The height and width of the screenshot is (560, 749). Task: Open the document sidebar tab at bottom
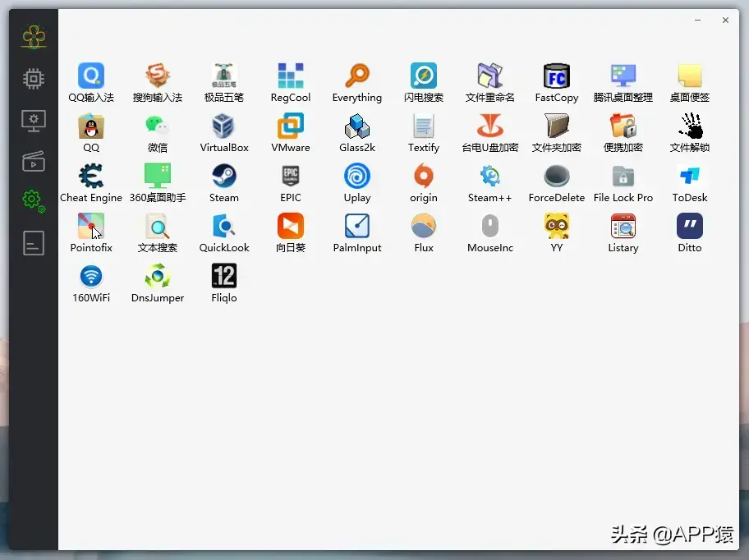pyautogui.click(x=34, y=243)
